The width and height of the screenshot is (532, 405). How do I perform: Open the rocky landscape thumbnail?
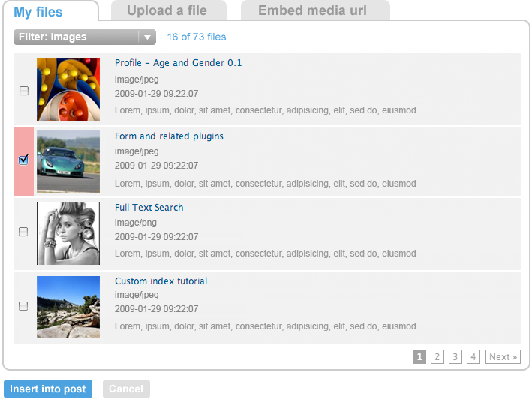tap(68, 307)
